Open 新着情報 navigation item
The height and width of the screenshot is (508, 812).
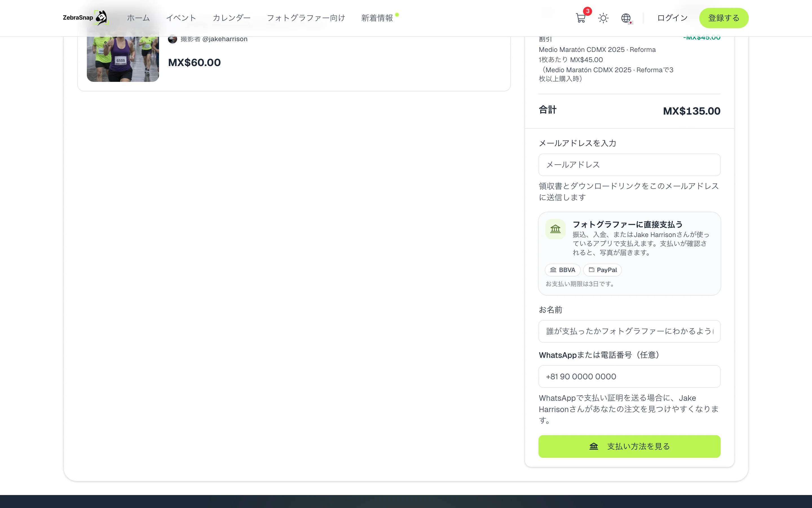pyautogui.click(x=377, y=18)
